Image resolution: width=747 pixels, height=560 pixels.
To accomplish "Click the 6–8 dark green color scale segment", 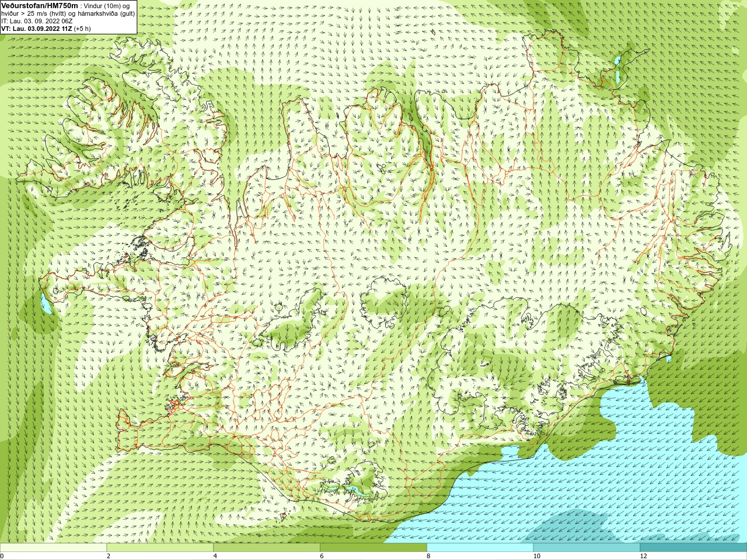I will click(x=373, y=548).
